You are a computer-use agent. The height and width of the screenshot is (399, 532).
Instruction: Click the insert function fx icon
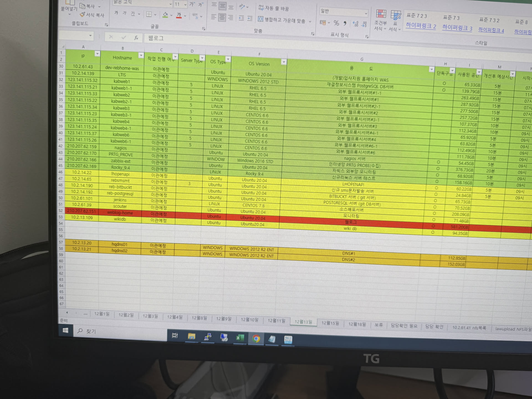(x=136, y=38)
